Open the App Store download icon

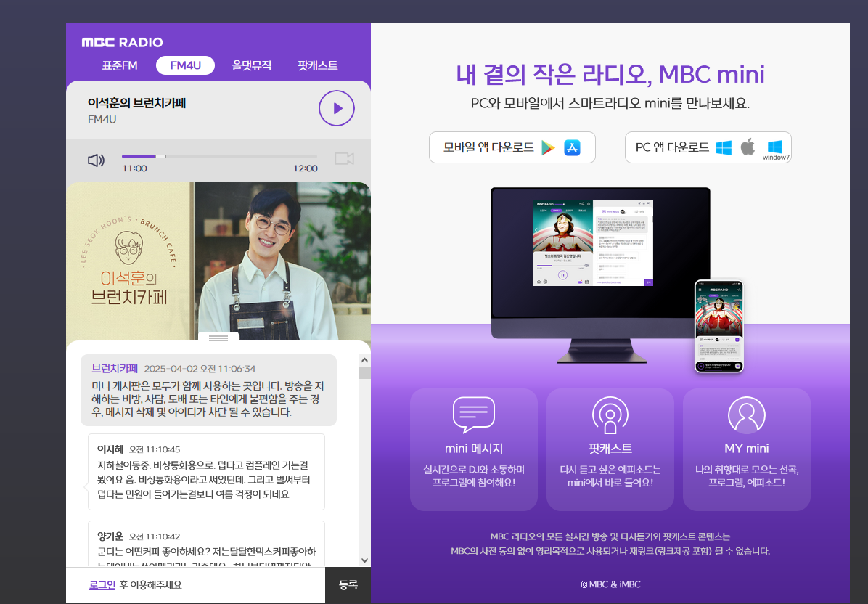572,147
